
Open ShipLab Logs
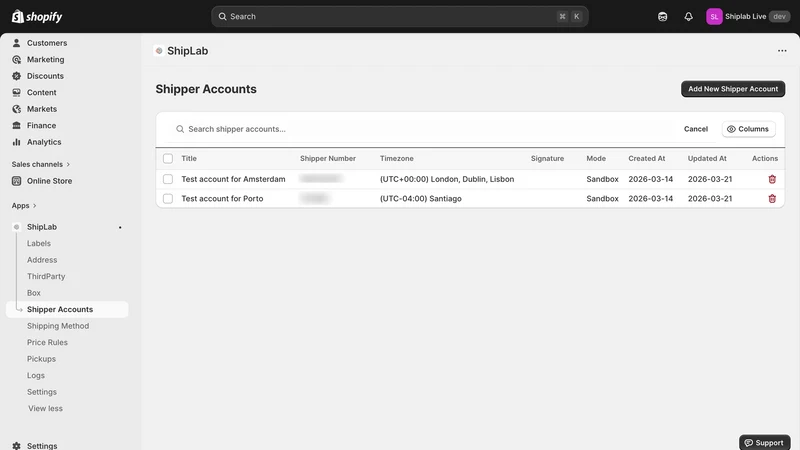36,376
